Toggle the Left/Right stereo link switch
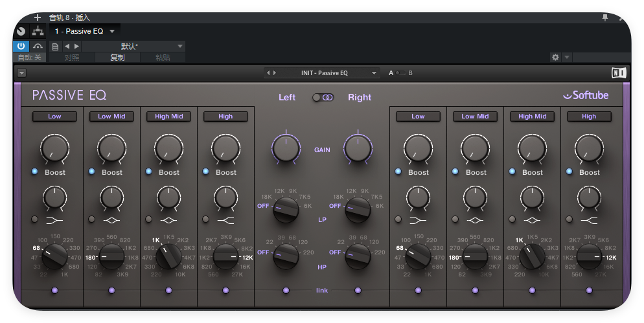 [x=323, y=97]
